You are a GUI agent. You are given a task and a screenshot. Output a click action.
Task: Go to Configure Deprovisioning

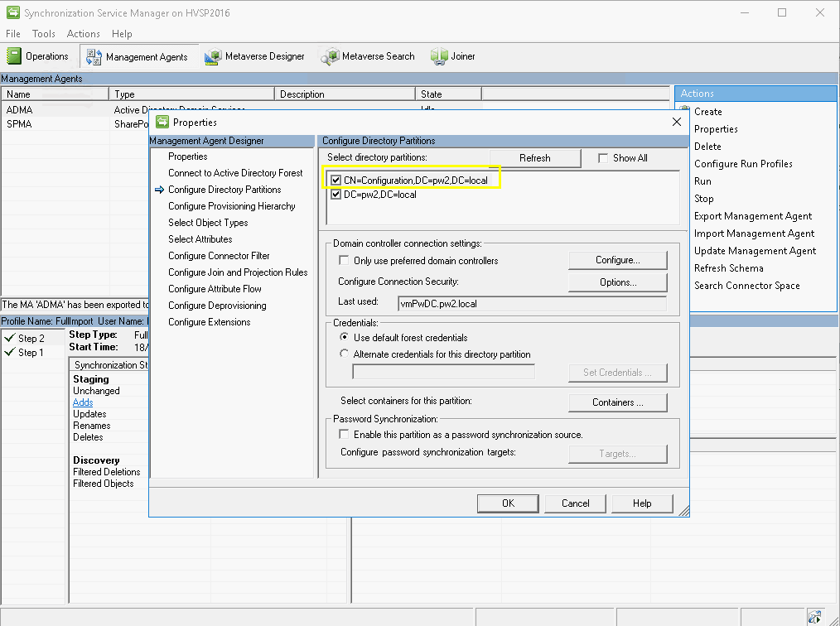217,306
